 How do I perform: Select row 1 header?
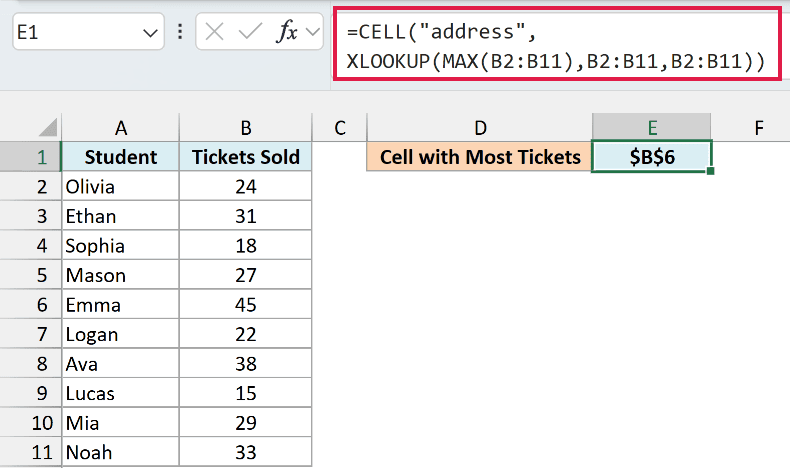(x=30, y=157)
